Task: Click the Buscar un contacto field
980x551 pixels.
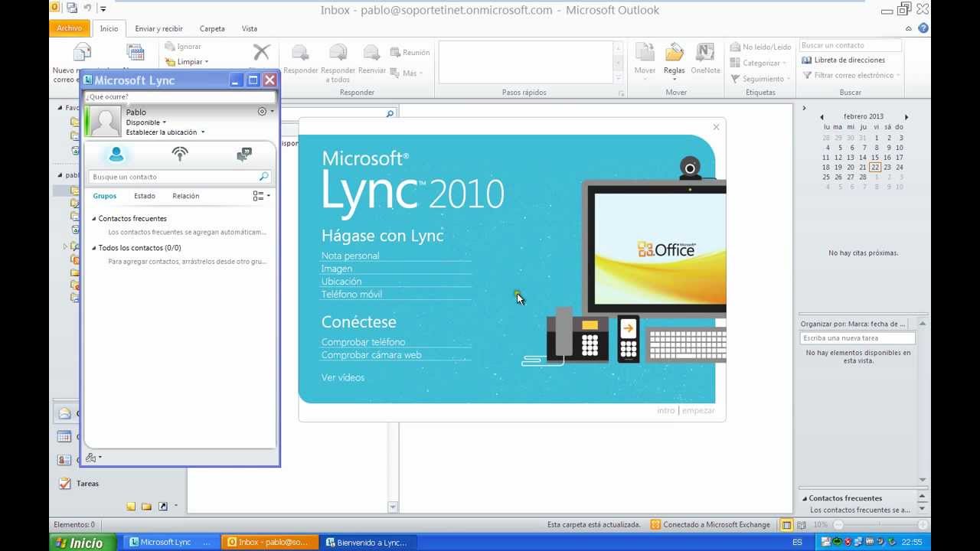Action: pyautogui.click(x=851, y=46)
